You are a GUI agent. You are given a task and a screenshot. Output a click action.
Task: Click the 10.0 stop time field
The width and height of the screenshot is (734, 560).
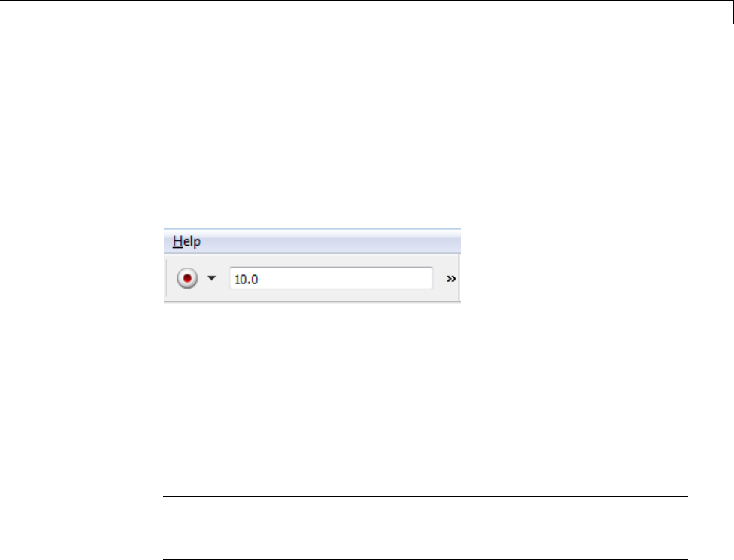coord(331,278)
